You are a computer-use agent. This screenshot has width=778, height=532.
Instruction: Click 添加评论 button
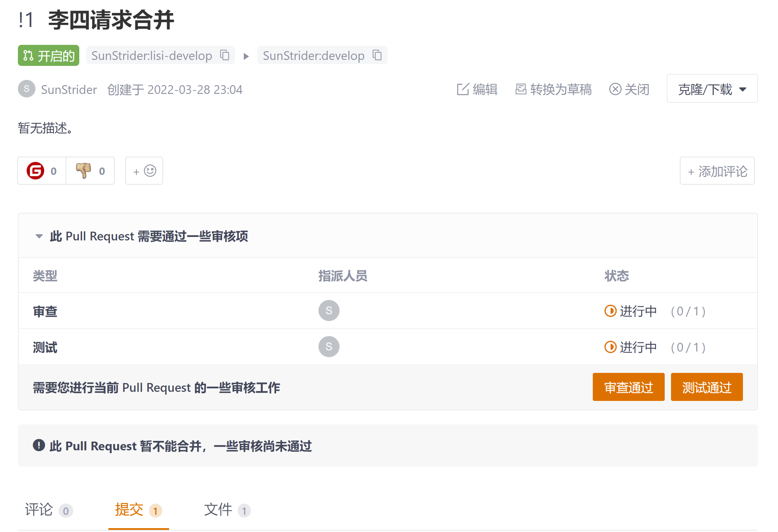tap(717, 171)
